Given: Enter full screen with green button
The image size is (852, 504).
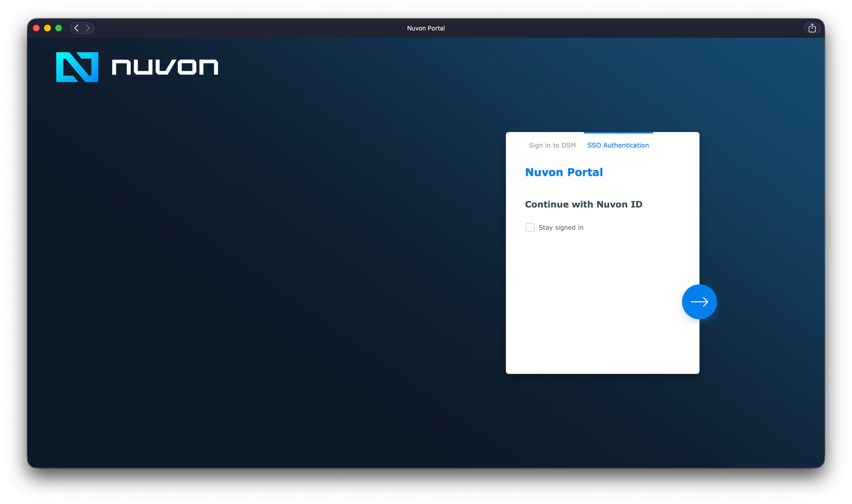Looking at the screenshot, I should click(59, 28).
